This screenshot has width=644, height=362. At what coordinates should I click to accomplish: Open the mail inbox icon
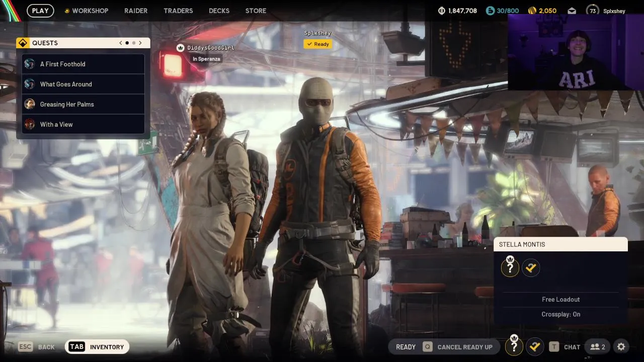coord(572,11)
